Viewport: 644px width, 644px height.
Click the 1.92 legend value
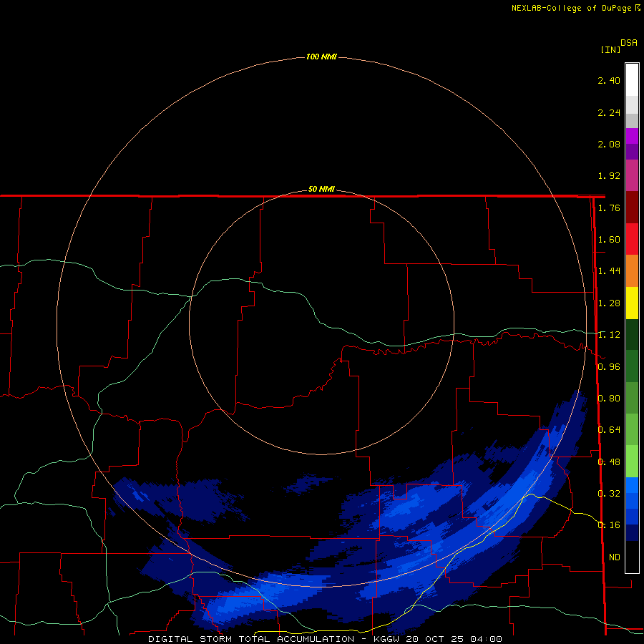(x=609, y=176)
